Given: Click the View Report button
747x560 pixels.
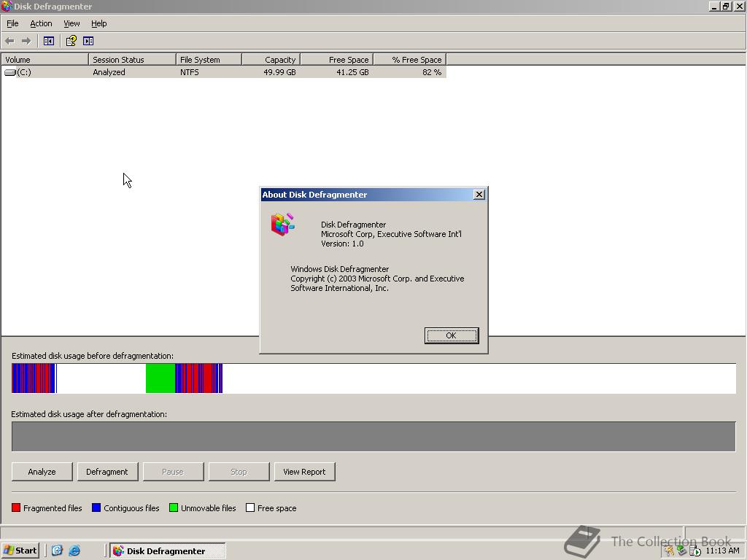Looking at the screenshot, I should 304,472.
